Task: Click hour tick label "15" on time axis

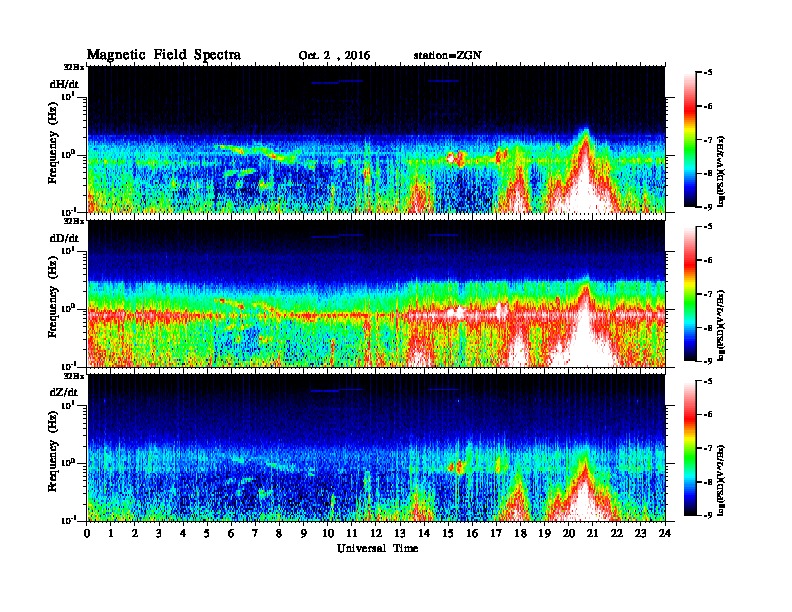Action: click(448, 533)
